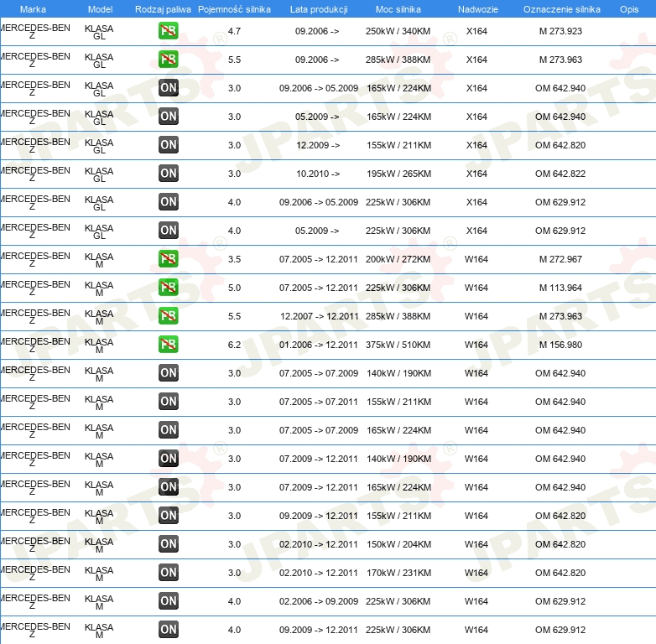This screenshot has height=644, width=656.
Task: Click the PB icon in the M 272.967 row
Action: click(169, 259)
